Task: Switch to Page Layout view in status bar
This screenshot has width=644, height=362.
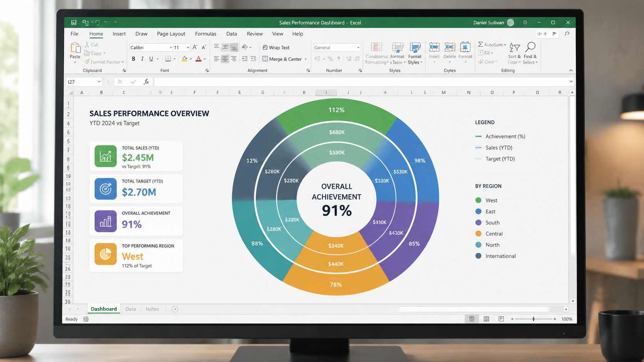Action: coord(486,319)
